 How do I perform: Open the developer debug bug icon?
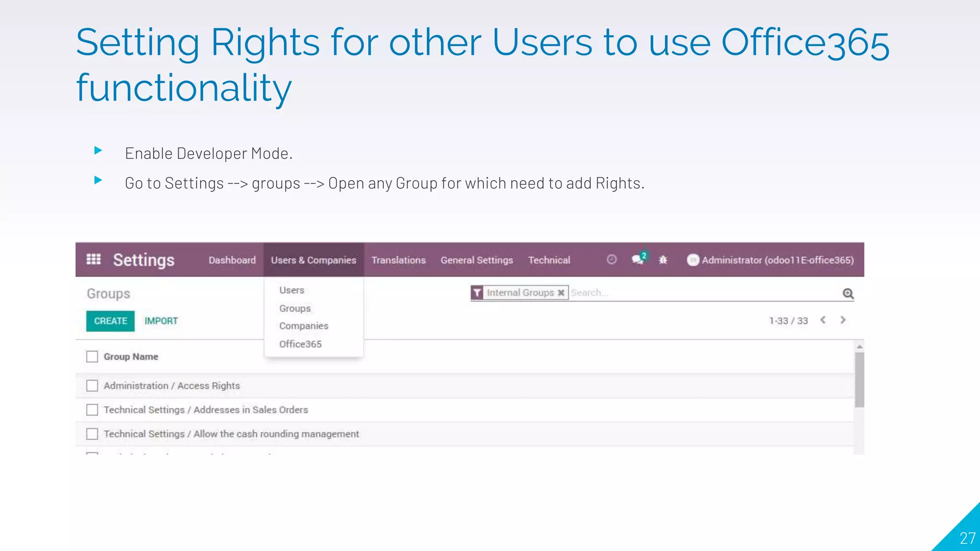[x=663, y=260]
